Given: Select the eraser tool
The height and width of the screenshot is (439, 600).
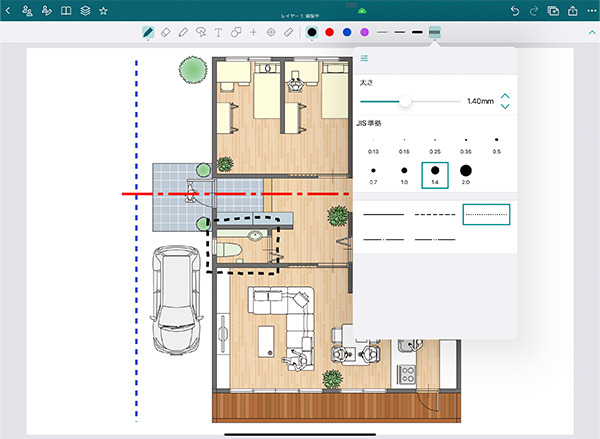Looking at the screenshot, I should pyautogui.click(x=165, y=33).
